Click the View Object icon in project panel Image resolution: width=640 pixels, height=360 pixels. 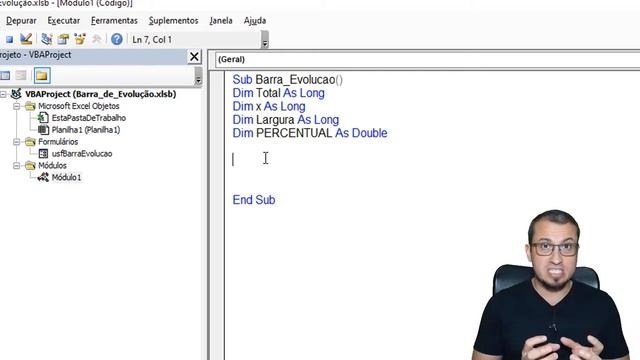[5, 76]
